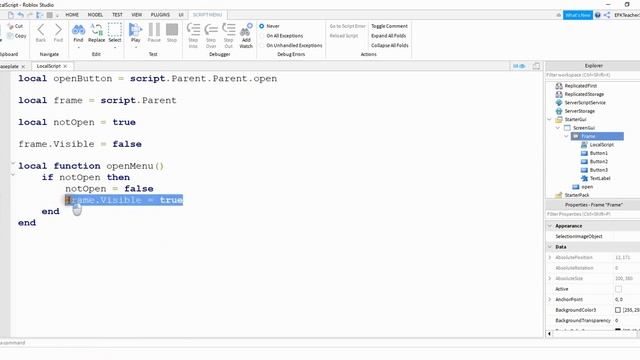Select LocalScript under Frame in Explorer
This screenshot has height=360, width=640.
pyautogui.click(x=601, y=144)
